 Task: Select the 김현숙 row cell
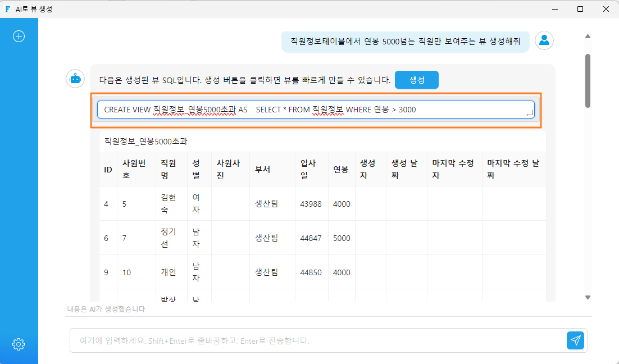pos(169,204)
